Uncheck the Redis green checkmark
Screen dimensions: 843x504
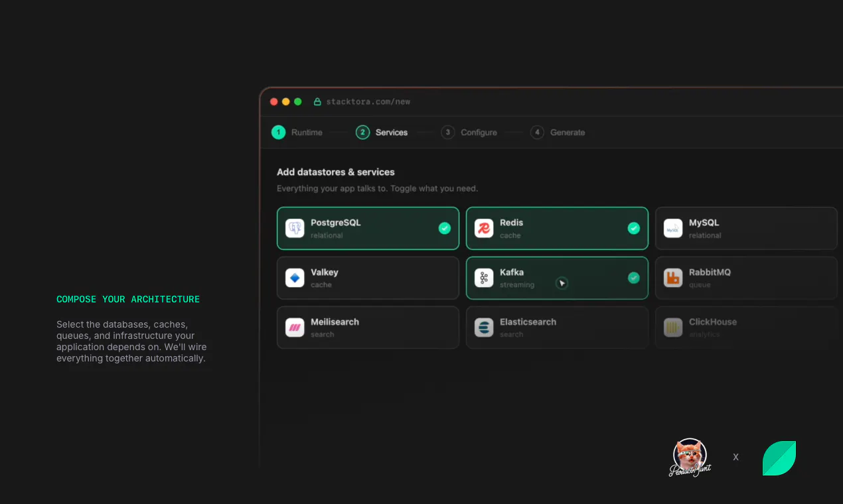coord(634,228)
